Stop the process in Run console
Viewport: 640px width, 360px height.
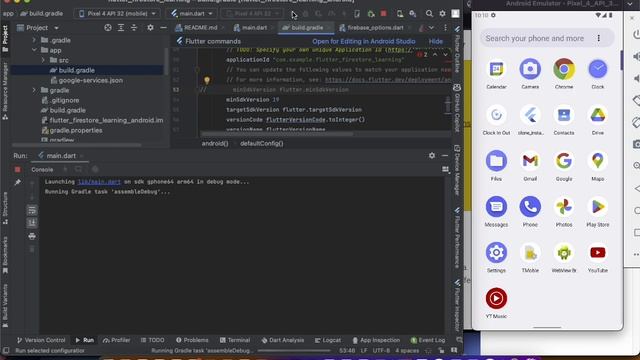[x=17, y=169]
